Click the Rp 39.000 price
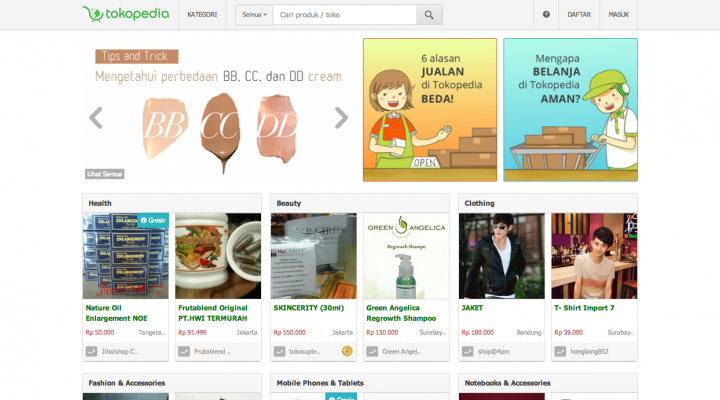 pos(568,332)
